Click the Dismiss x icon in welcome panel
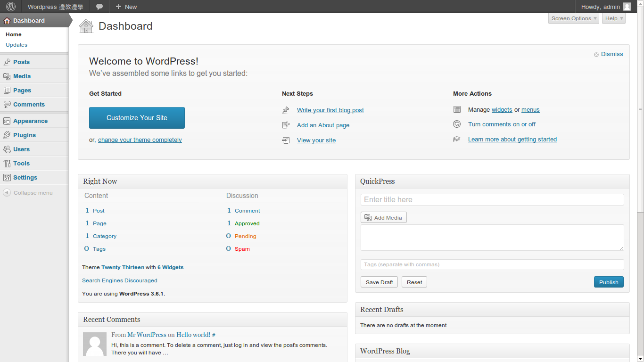The height and width of the screenshot is (362, 644). tap(596, 55)
